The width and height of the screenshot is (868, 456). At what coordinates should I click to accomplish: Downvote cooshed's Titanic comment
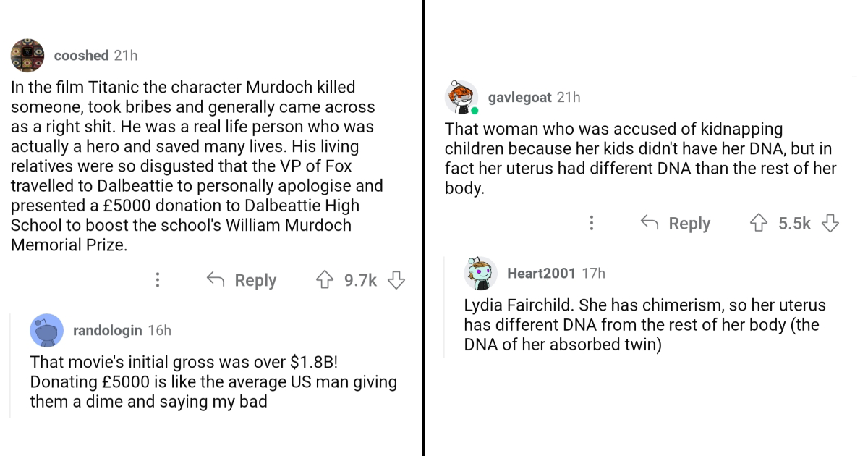click(396, 280)
